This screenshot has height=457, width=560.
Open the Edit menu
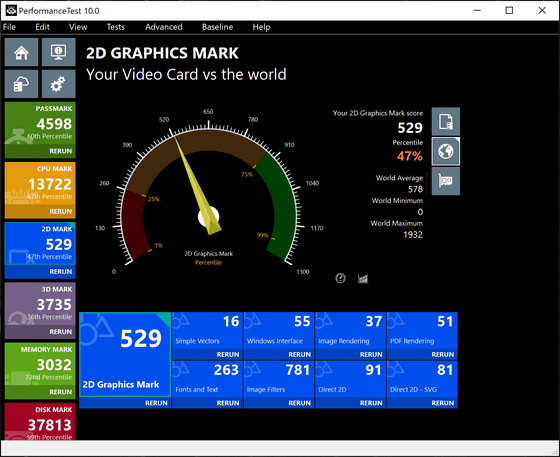(42, 27)
